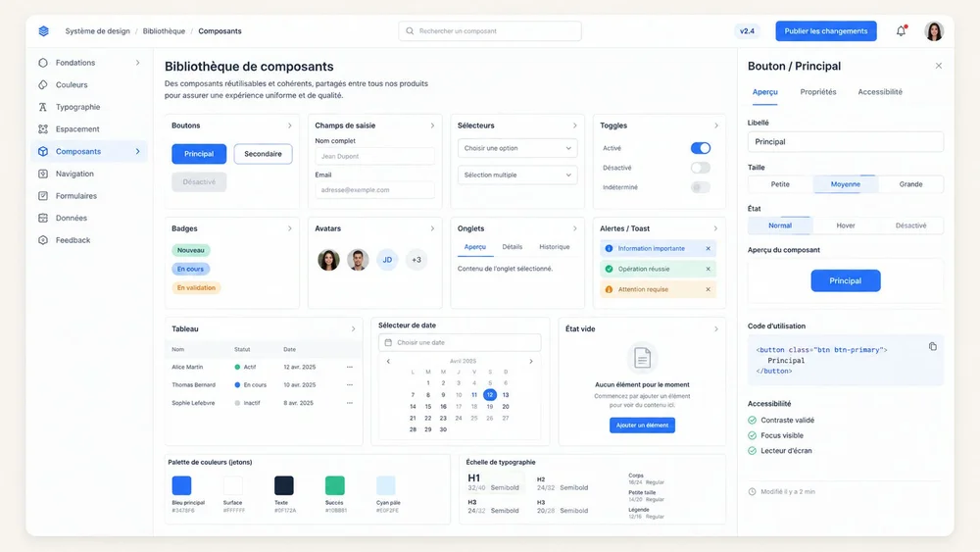Select the Texte dark color swatch

(x=284, y=485)
